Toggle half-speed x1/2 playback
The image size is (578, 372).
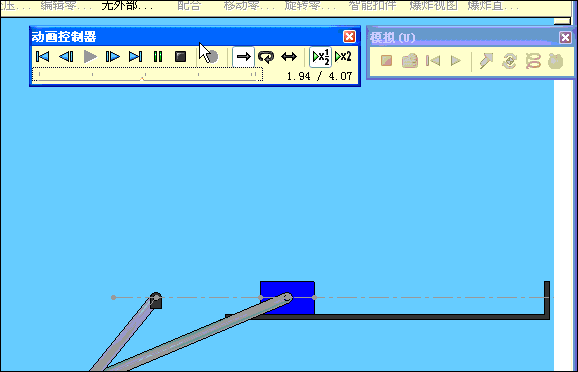click(x=321, y=57)
